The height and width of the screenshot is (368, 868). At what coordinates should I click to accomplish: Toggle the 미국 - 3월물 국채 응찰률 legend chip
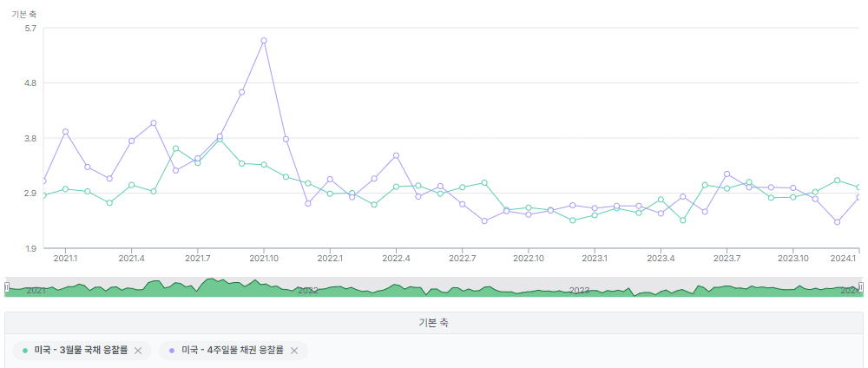click(81, 351)
